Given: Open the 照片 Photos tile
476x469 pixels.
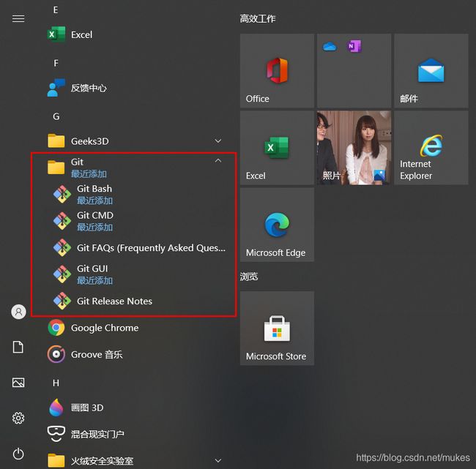Looking at the screenshot, I should tap(354, 148).
